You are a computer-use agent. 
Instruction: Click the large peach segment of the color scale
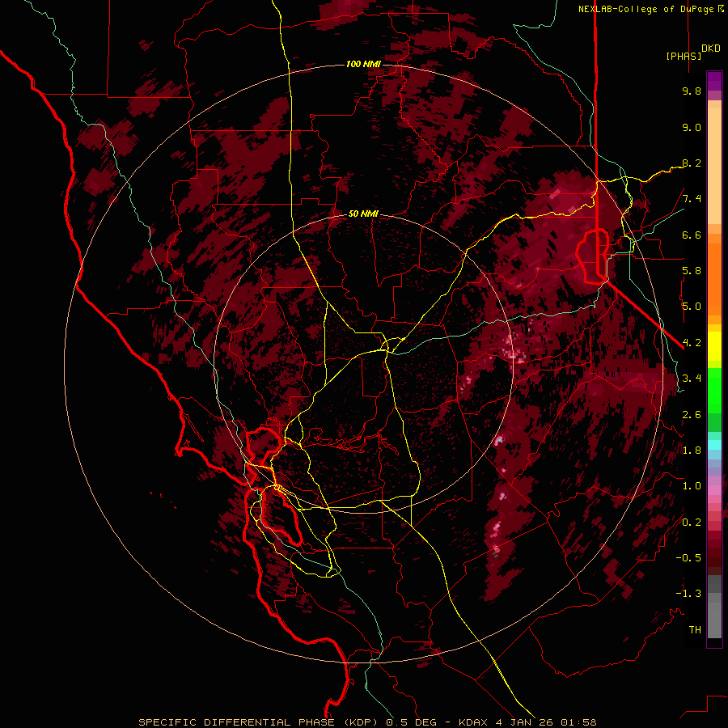[714, 166]
